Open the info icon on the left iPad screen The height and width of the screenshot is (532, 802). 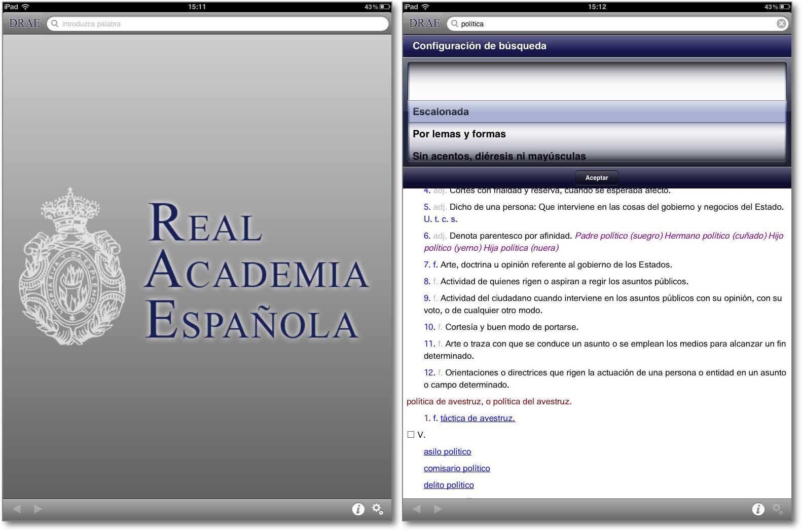pyautogui.click(x=358, y=509)
